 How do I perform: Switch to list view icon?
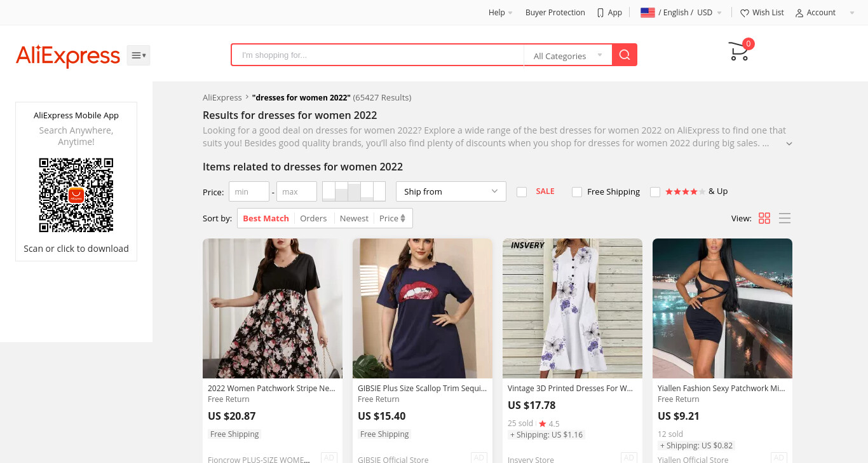(785, 218)
